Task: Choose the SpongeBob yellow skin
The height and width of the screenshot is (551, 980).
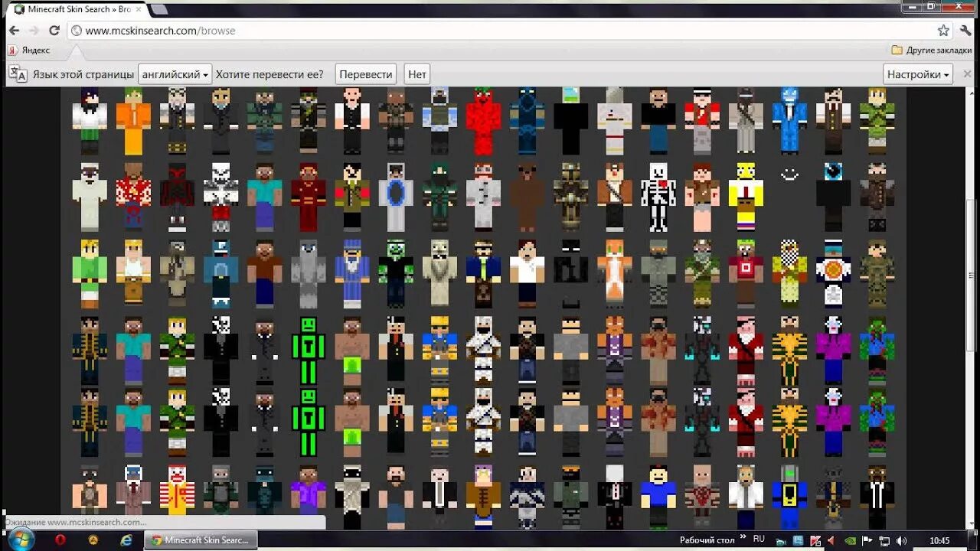Action: tap(745, 197)
